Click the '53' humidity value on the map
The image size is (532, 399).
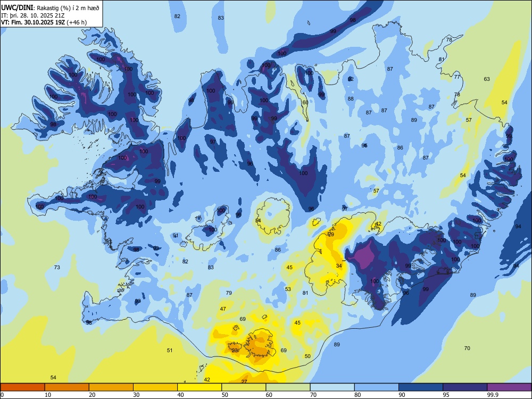(x=288, y=289)
